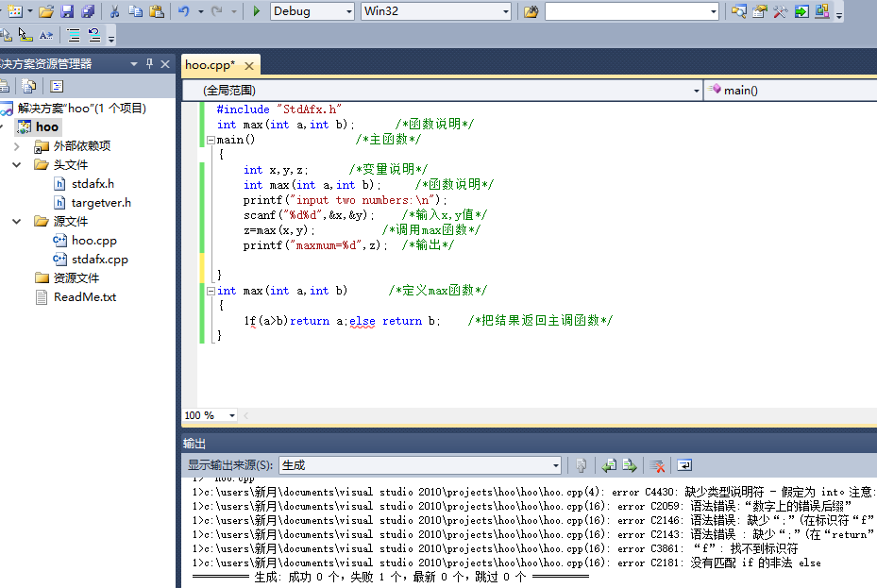877x588 pixels.
Task: Open the text editor toolbar overflow options
Action: coord(111,38)
